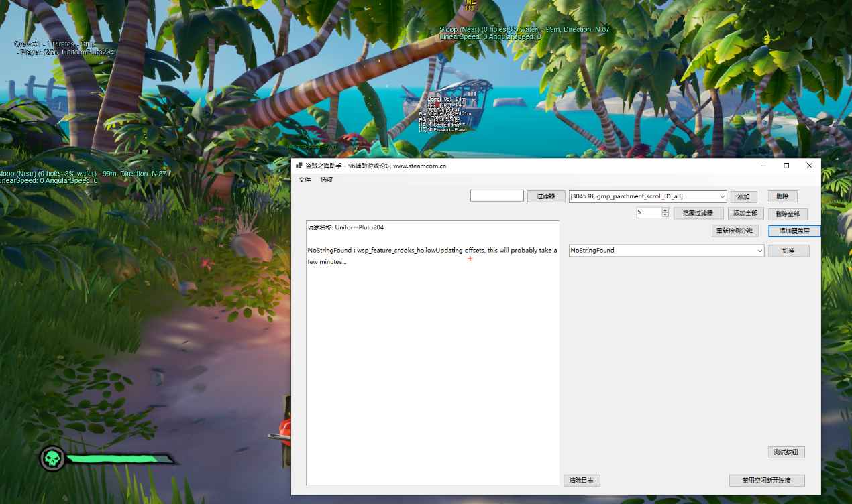Click the 添加全部 button

(x=745, y=213)
